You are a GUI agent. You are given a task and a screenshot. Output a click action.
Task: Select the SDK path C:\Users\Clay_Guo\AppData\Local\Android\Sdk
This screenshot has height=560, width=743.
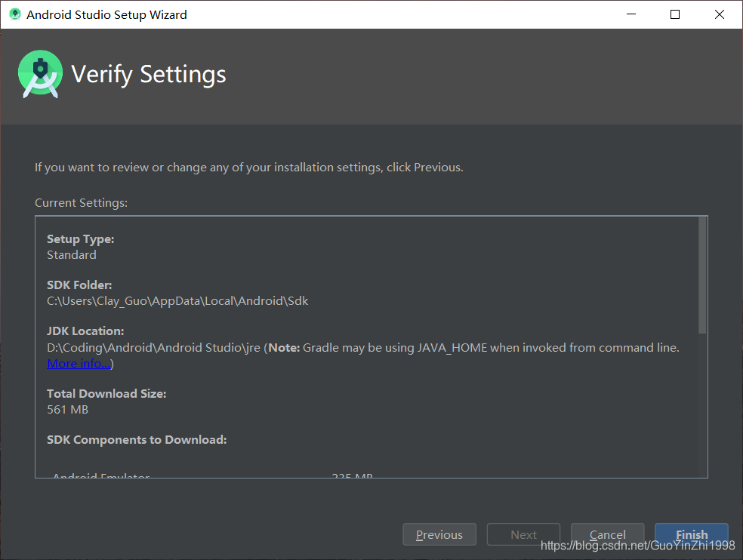click(177, 301)
